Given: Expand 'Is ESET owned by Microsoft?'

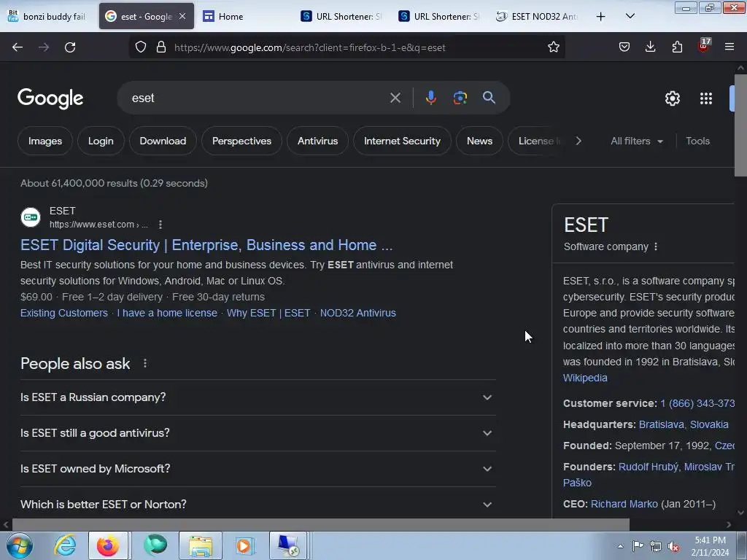Looking at the screenshot, I should (258, 469).
